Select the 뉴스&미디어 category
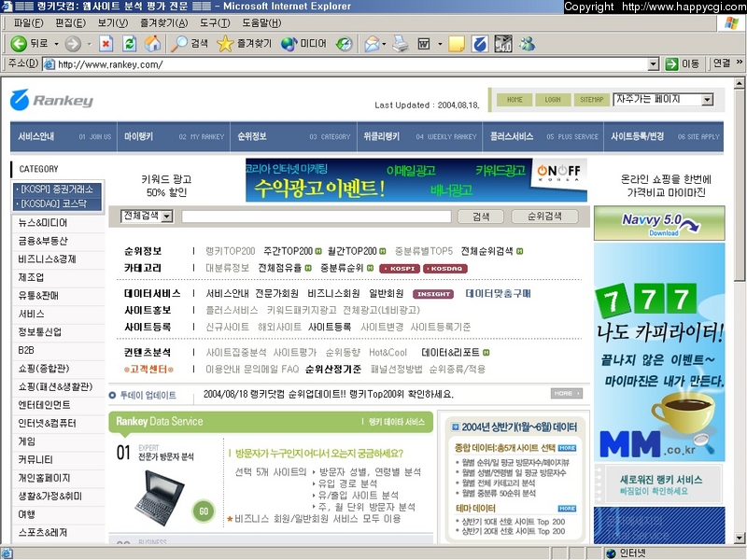Image resolution: width=747 pixels, height=560 pixels. point(42,223)
